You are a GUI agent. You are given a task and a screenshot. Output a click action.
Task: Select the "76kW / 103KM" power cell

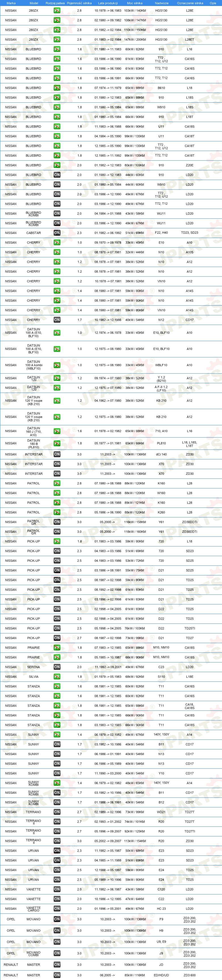135,629
